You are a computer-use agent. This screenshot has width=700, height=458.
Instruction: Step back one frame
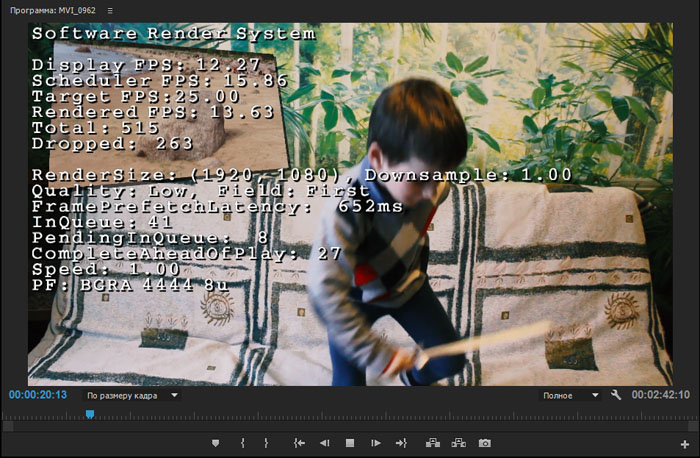pyautogui.click(x=325, y=443)
